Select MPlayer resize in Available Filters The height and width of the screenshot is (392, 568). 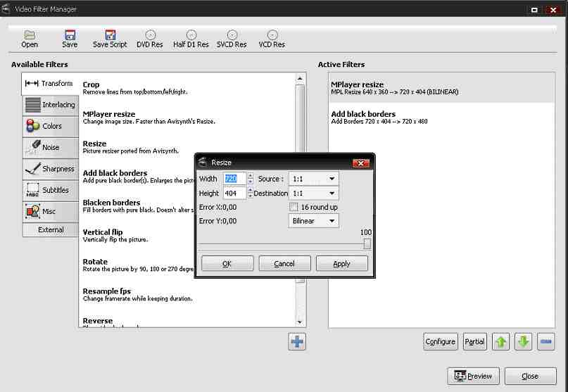click(187, 118)
